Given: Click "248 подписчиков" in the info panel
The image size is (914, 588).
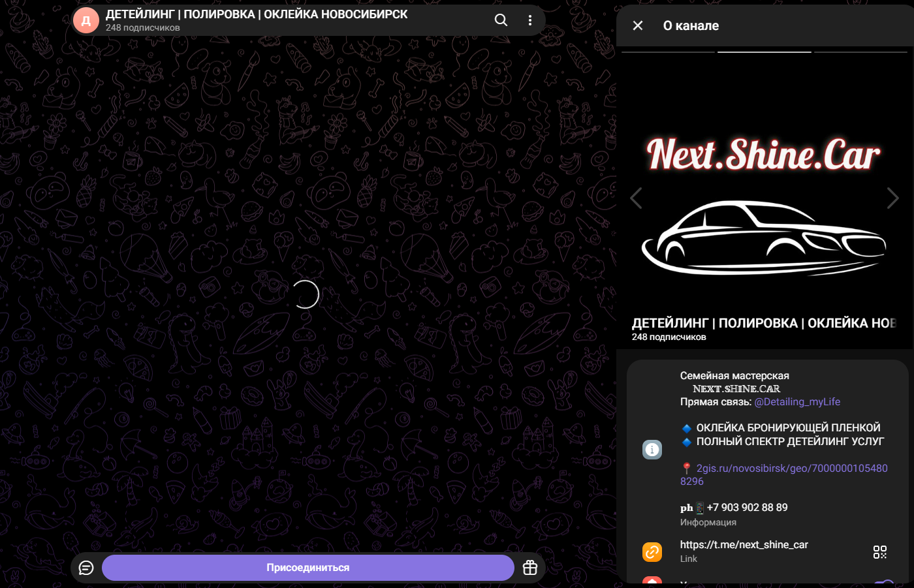Looking at the screenshot, I should point(669,337).
